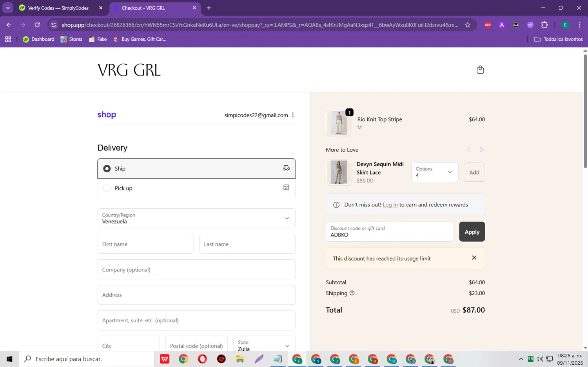Open the browser Extensions puzzle icon
Image resolution: width=588 pixels, height=367 pixels.
[544, 25]
